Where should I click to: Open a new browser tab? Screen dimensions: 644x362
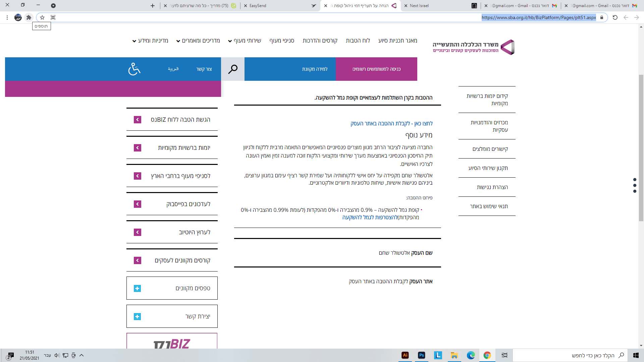[153, 6]
